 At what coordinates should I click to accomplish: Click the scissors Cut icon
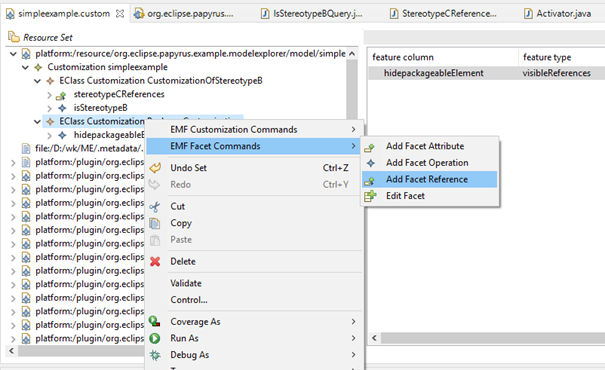[155, 207]
